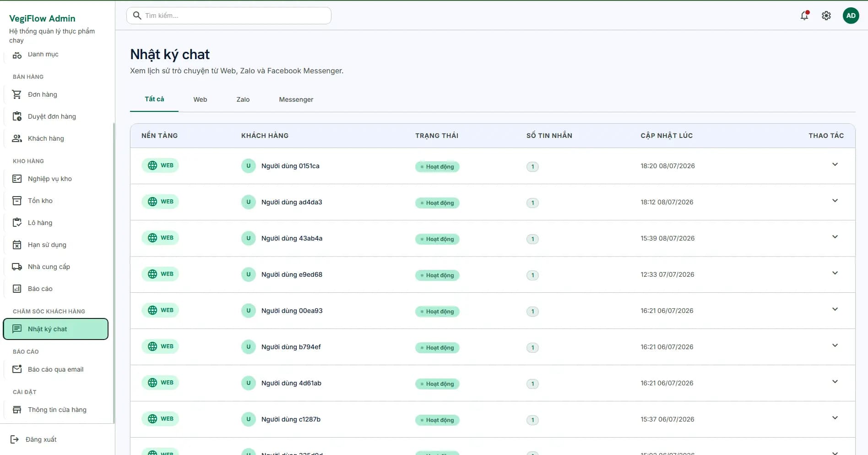The image size is (868, 455).
Task: Expand the Người dùng c1287b chat row
Action: tap(835, 418)
